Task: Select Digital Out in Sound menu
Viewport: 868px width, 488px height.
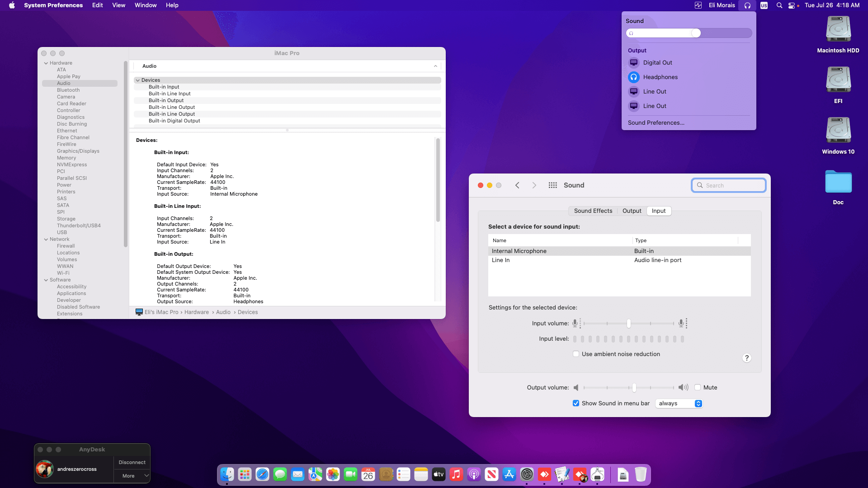Action: point(657,63)
